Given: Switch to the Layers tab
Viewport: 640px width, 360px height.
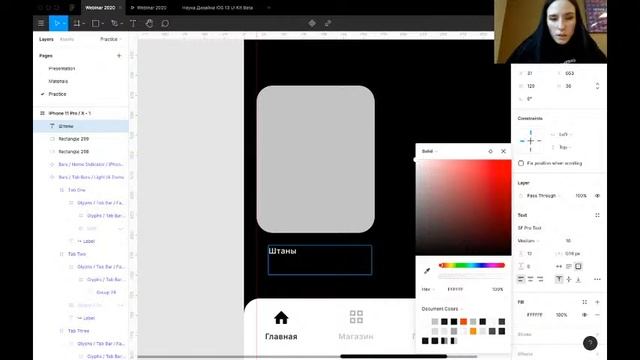Looking at the screenshot, I should [x=46, y=39].
